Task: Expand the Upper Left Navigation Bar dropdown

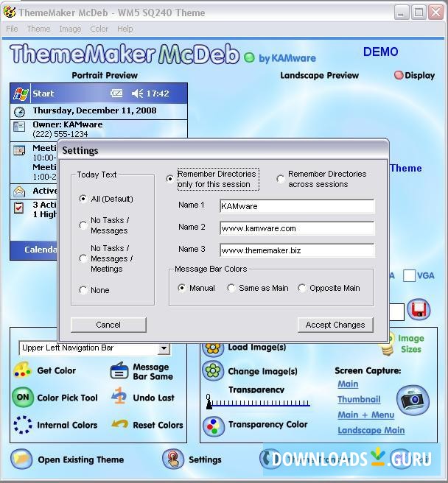Action: coord(164,348)
